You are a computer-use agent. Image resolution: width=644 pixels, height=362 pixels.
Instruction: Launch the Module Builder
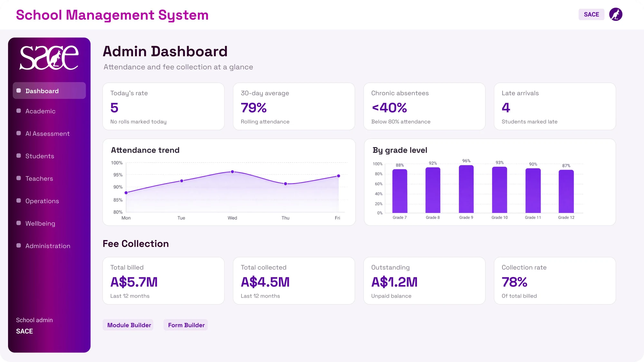pos(128,325)
